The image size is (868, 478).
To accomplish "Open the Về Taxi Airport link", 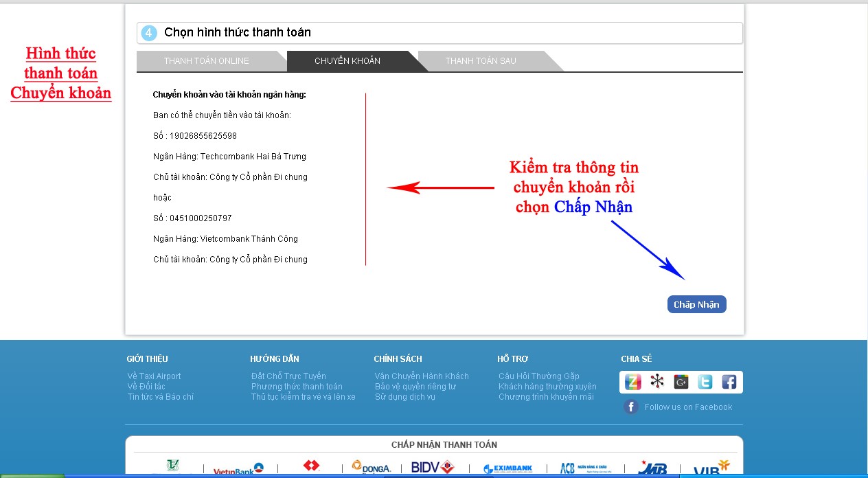I will coord(155,376).
